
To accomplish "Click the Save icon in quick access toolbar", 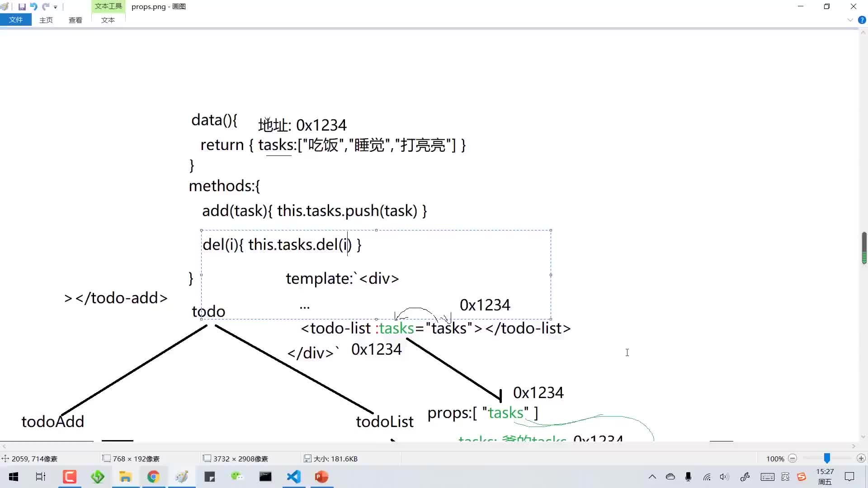I will click(x=22, y=7).
